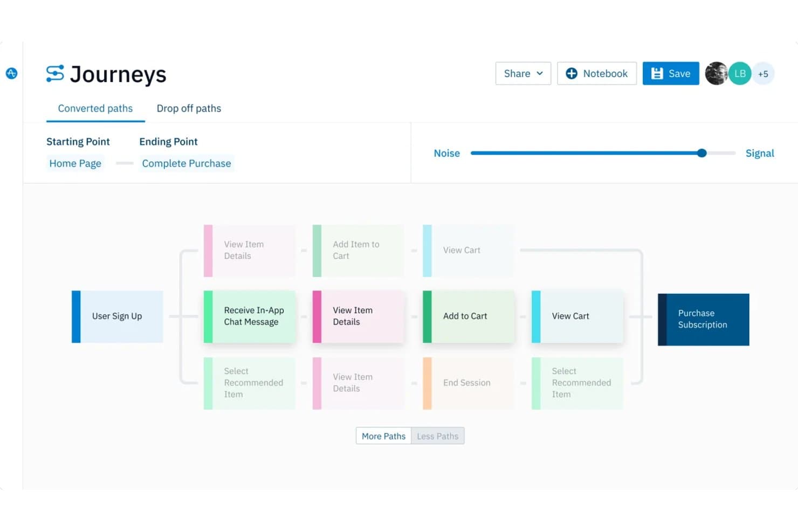Select the User Sign Up node
The image size is (798, 532).
(x=118, y=316)
